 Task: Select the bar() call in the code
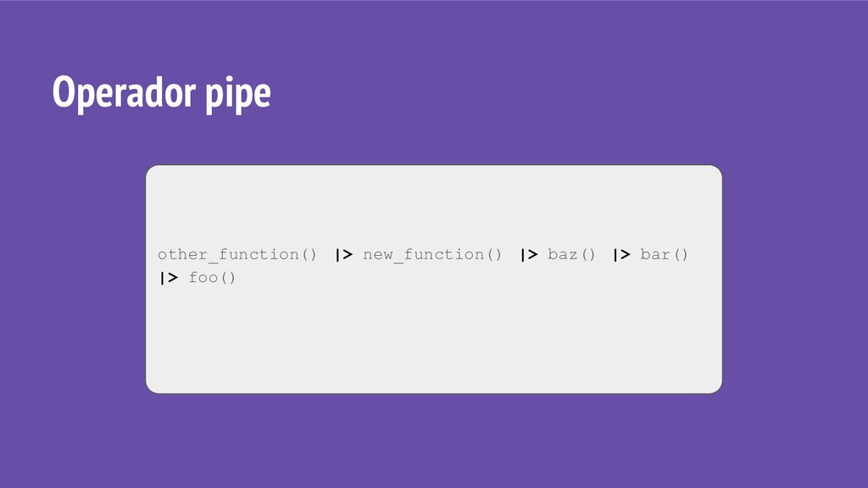[664, 254]
